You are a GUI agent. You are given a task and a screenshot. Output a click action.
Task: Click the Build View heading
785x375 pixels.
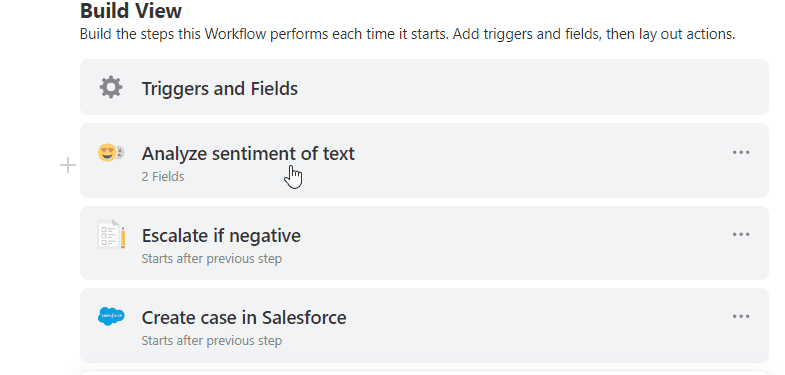131,10
